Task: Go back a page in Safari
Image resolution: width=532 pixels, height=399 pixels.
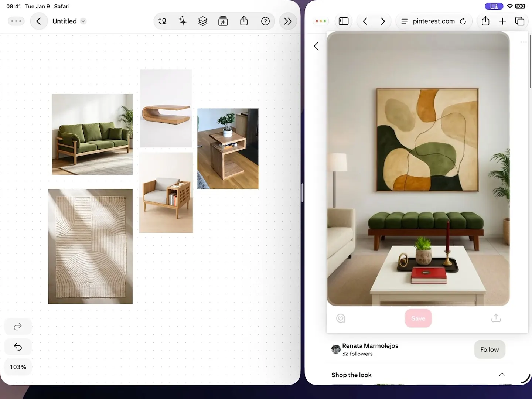Action: point(365,21)
